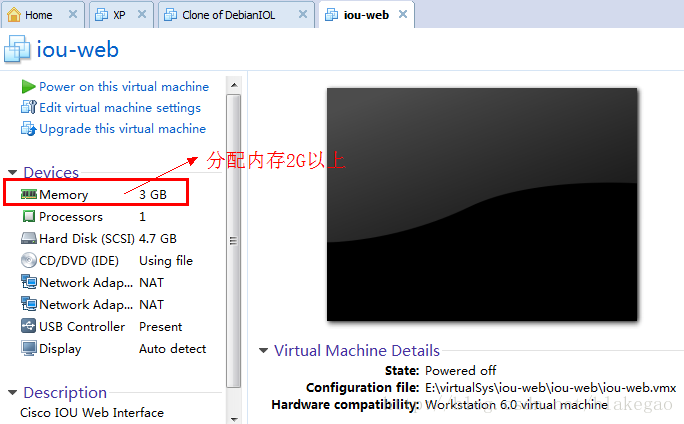This screenshot has height=424, width=684.
Task: Select the Processors device row
Action: point(84,216)
